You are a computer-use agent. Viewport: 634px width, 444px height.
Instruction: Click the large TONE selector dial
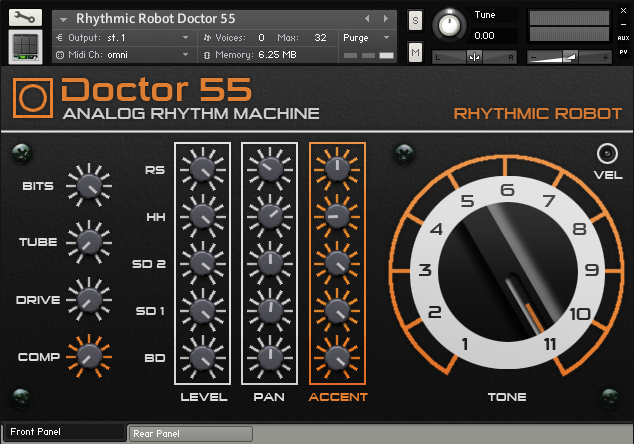[507, 272]
